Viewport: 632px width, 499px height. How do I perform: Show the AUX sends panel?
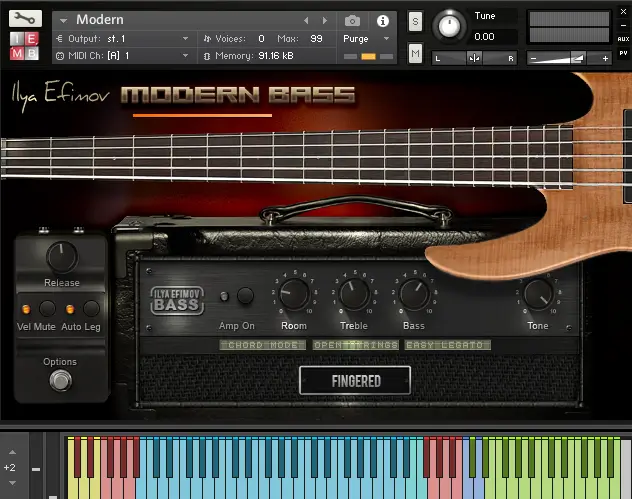click(x=623, y=39)
